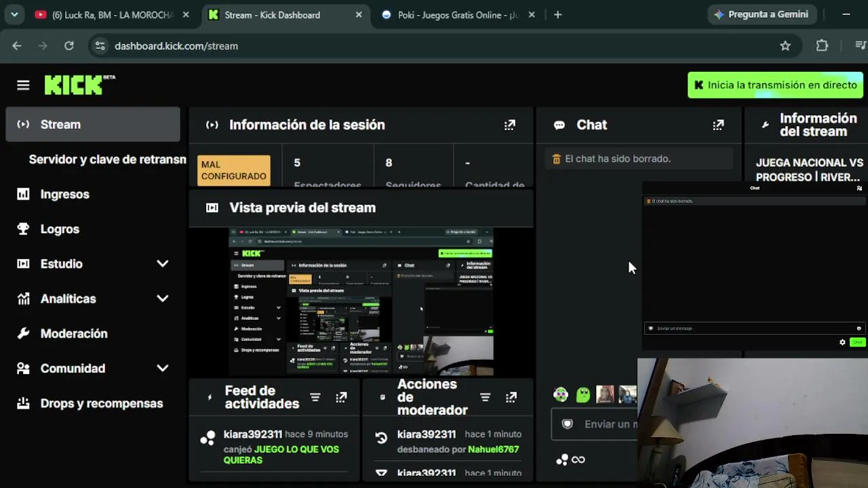This screenshot has width=868, height=488.
Task: Close the Stream - Kick Dashboard tab
Action: pyautogui.click(x=359, y=15)
